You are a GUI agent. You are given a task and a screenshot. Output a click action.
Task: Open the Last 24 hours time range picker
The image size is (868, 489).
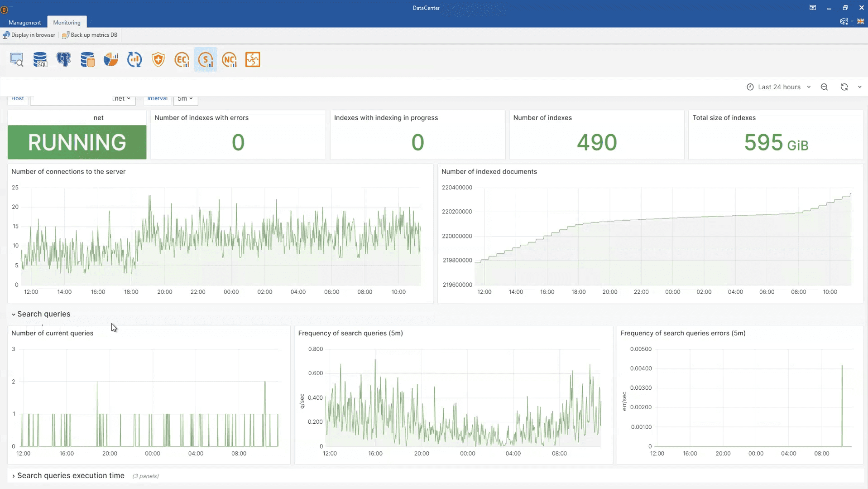(779, 87)
